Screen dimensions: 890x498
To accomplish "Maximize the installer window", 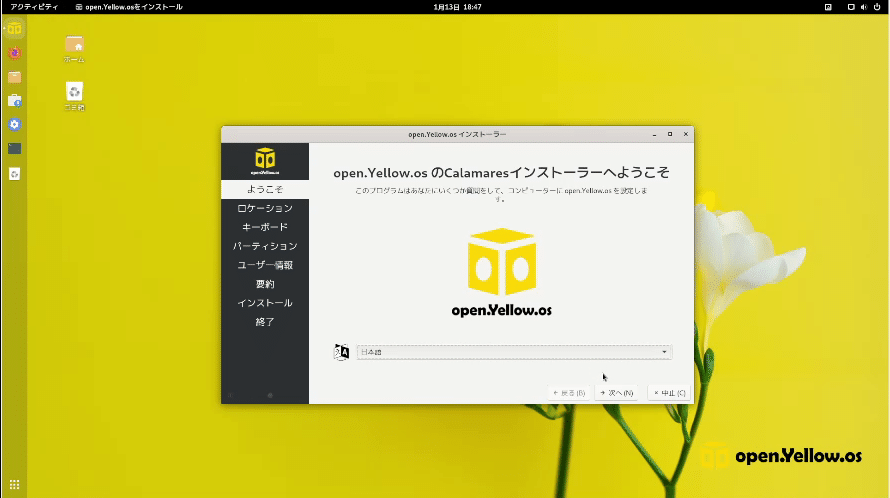I will (x=670, y=135).
